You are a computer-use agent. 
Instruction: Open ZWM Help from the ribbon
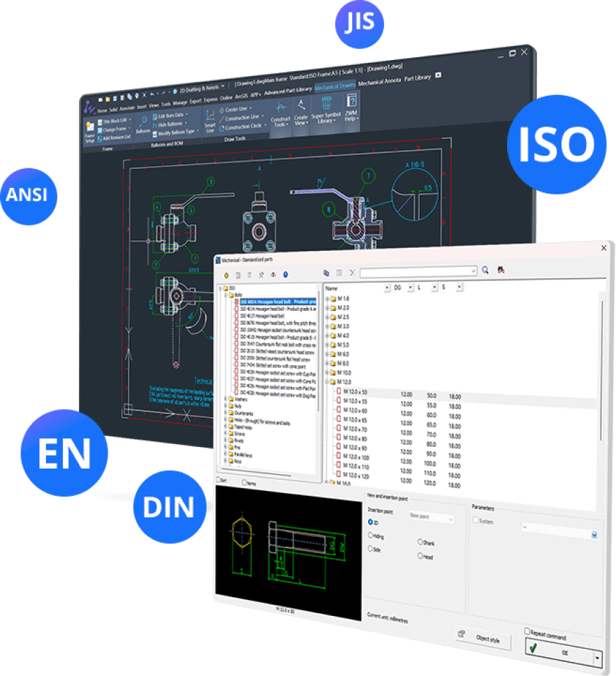click(x=351, y=108)
